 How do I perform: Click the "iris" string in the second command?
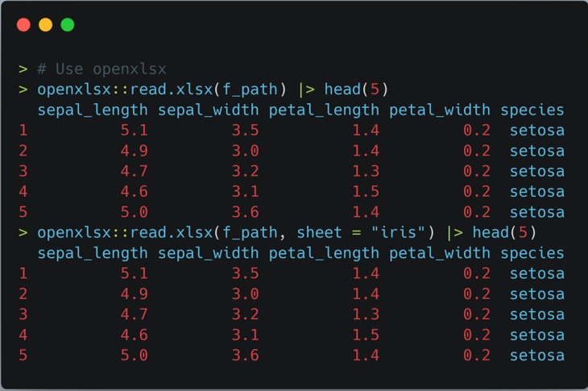click(398, 233)
